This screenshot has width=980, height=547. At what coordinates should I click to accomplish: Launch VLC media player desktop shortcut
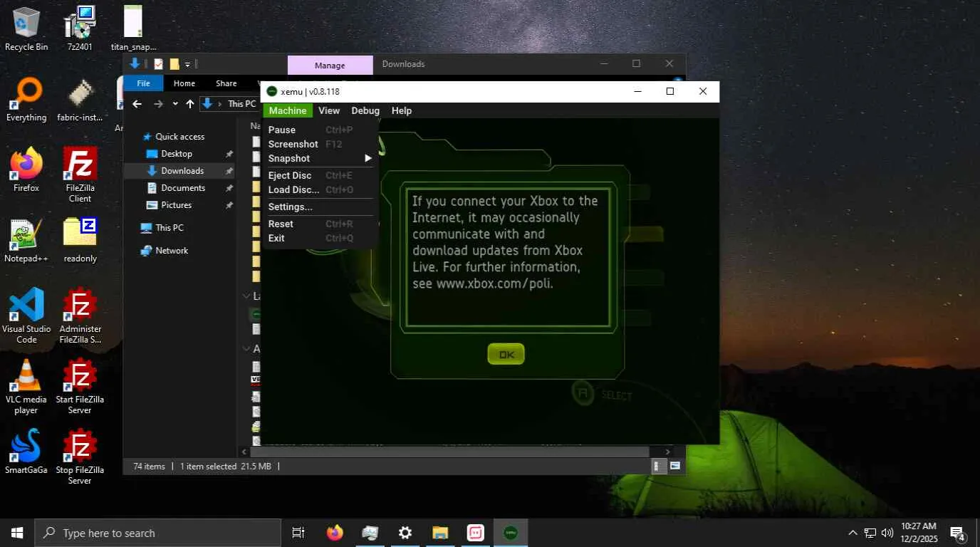pyautogui.click(x=26, y=386)
